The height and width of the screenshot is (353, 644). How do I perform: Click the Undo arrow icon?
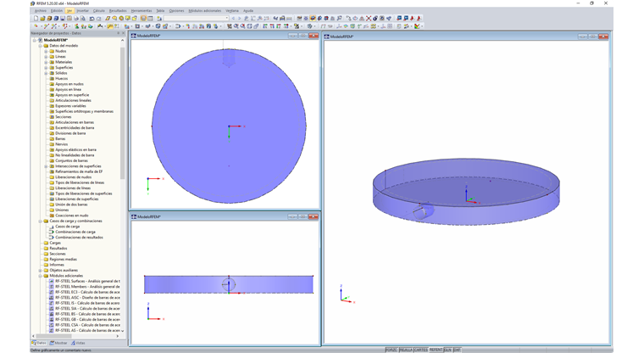(92, 18)
